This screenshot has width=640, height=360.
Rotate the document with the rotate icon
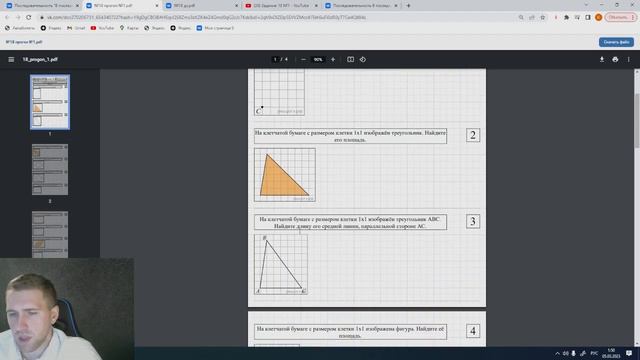point(363,60)
